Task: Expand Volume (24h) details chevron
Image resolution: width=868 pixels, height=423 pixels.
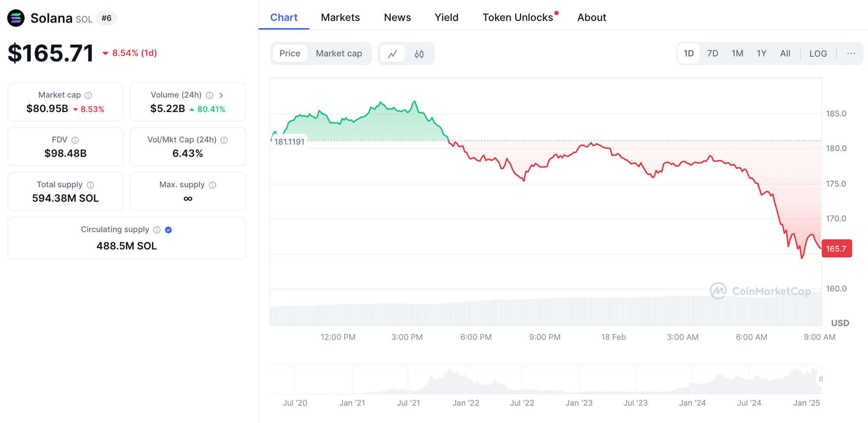Action: tap(221, 95)
